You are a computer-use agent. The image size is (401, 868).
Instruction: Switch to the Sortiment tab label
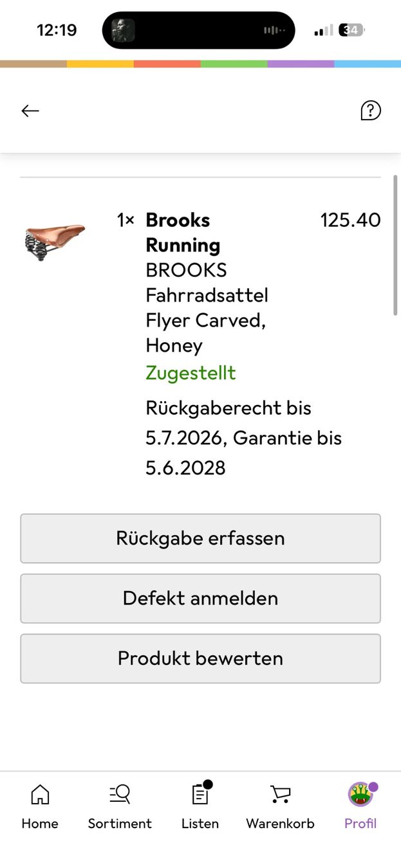pyautogui.click(x=120, y=824)
